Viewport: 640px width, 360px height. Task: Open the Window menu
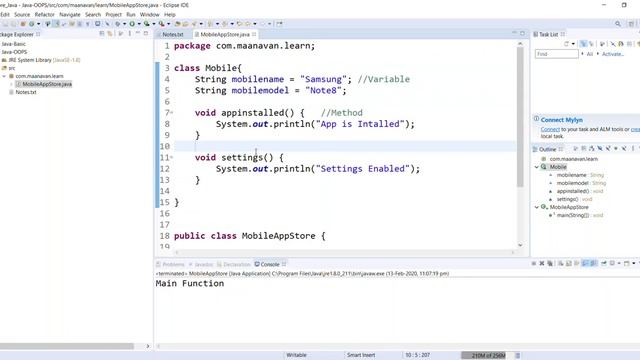(149, 14)
